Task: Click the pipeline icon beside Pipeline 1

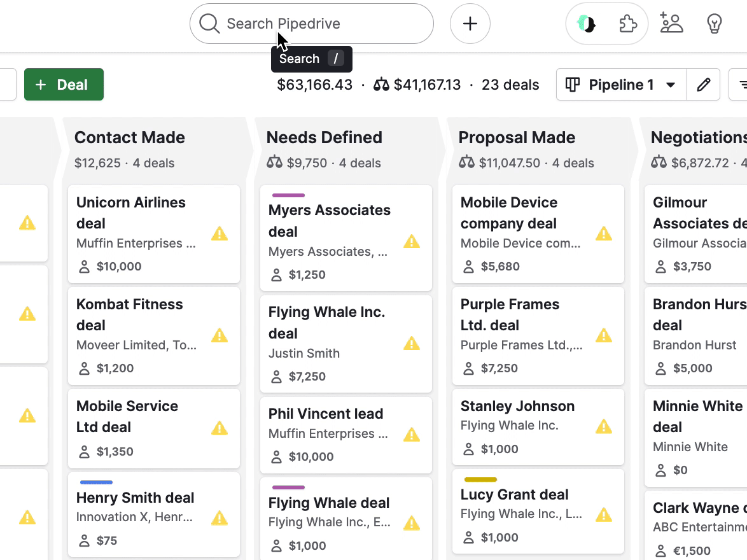Action: coord(572,85)
